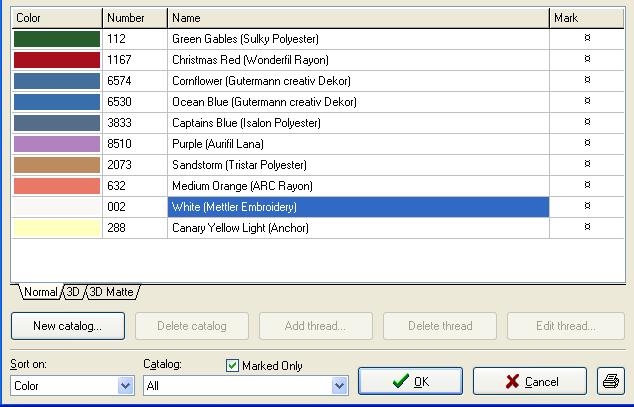Toggle mark for Sandstorm thread
634x407 pixels.
[588, 164]
